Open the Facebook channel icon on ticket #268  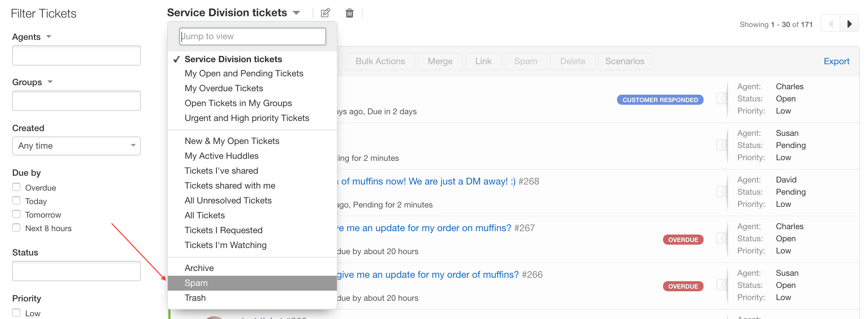[x=723, y=192]
